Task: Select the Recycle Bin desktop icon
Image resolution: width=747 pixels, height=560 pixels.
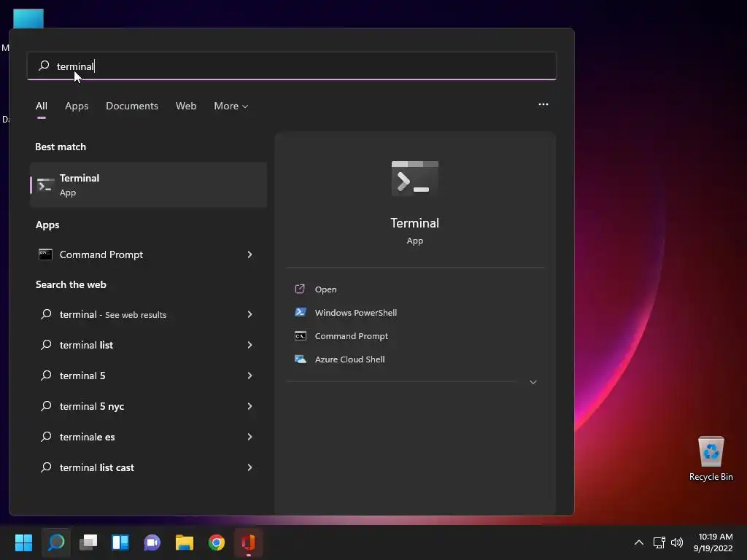Action: click(711, 458)
